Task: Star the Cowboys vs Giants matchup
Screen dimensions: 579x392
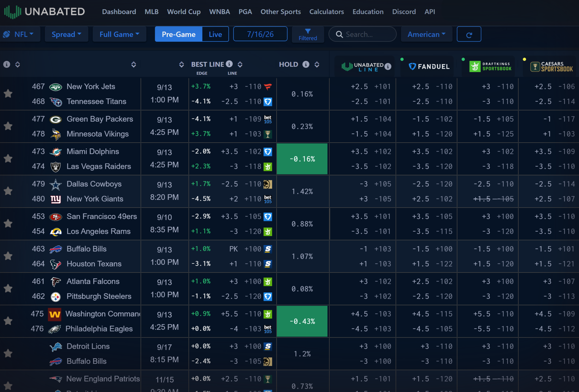Action: [8, 191]
